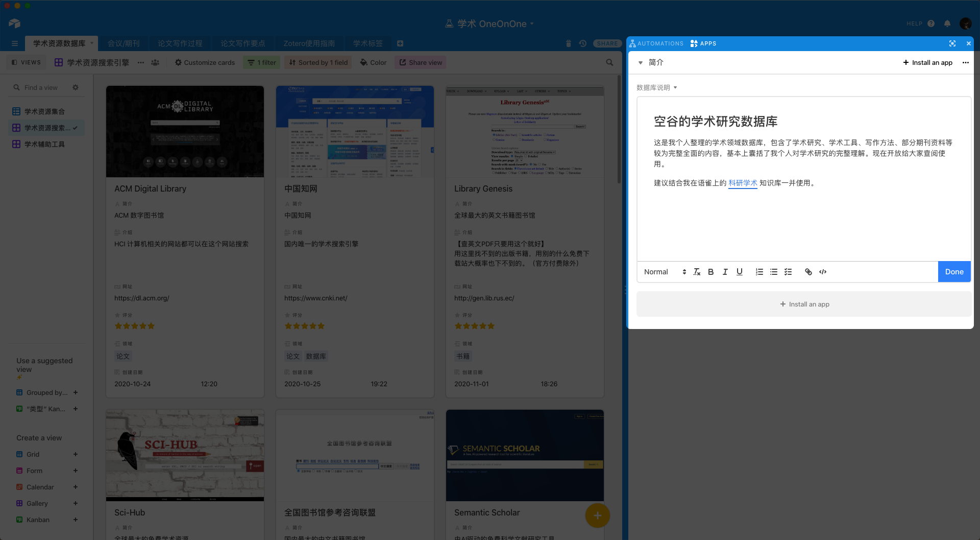Switch to the 学术标签 table tab
Viewport: 980px width, 540px height.
[x=368, y=43]
